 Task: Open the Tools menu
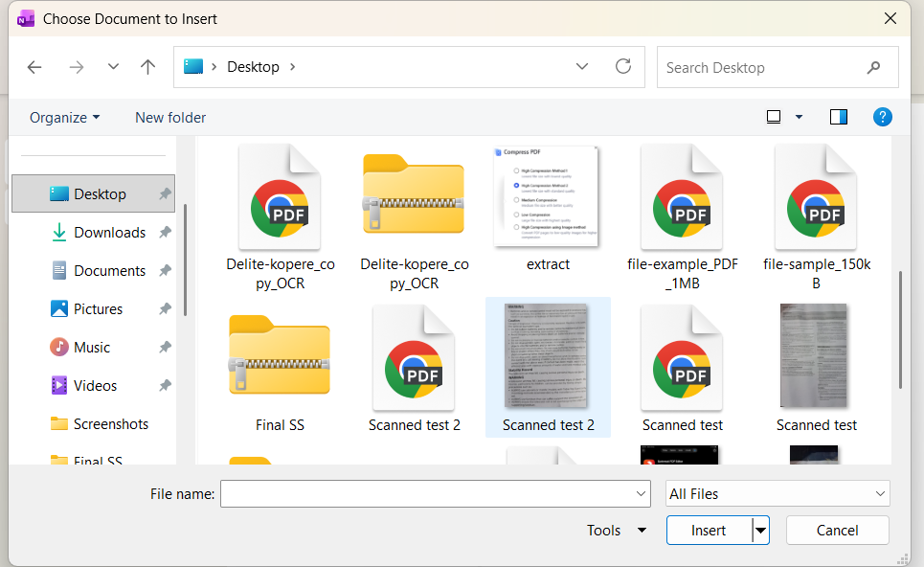[616, 531]
